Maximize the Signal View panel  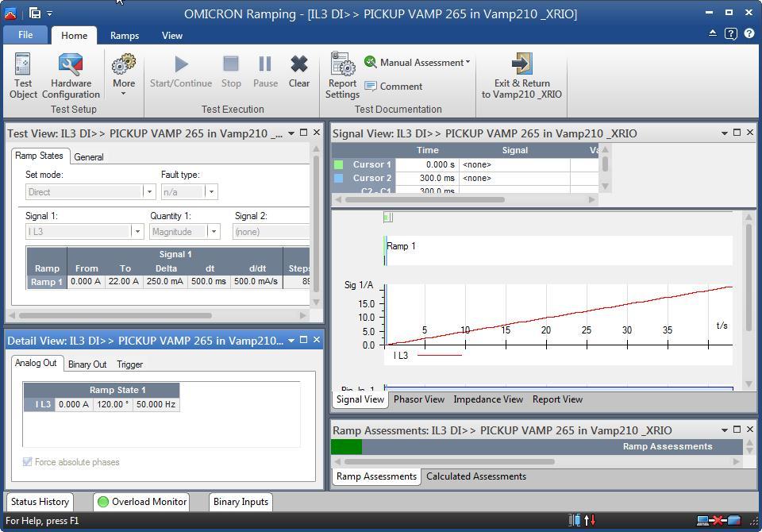pyautogui.click(x=737, y=133)
